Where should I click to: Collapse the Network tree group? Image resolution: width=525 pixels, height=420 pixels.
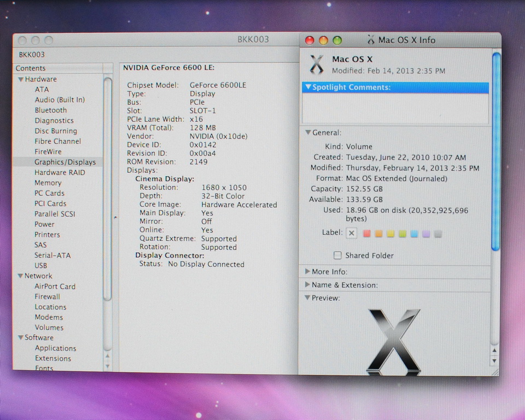(x=20, y=276)
